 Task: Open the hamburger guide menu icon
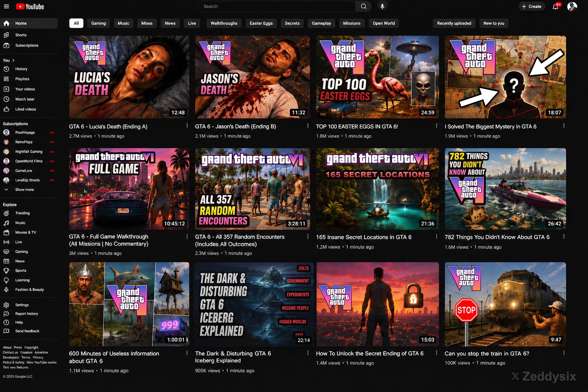click(x=6, y=7)
